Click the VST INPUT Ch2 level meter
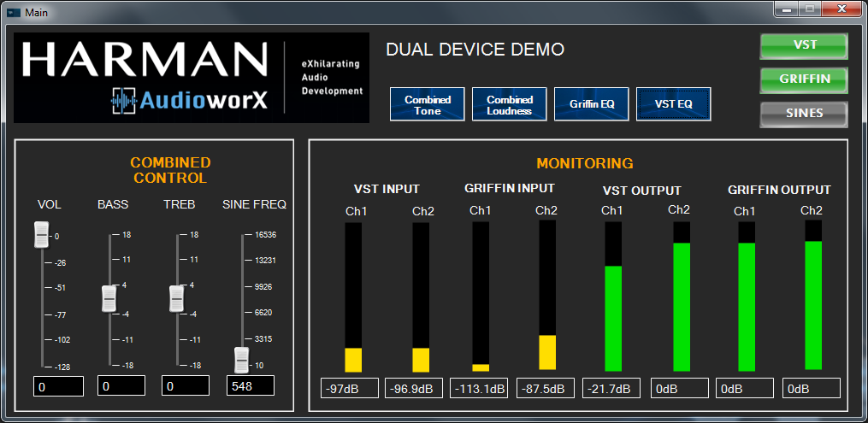 421,297
